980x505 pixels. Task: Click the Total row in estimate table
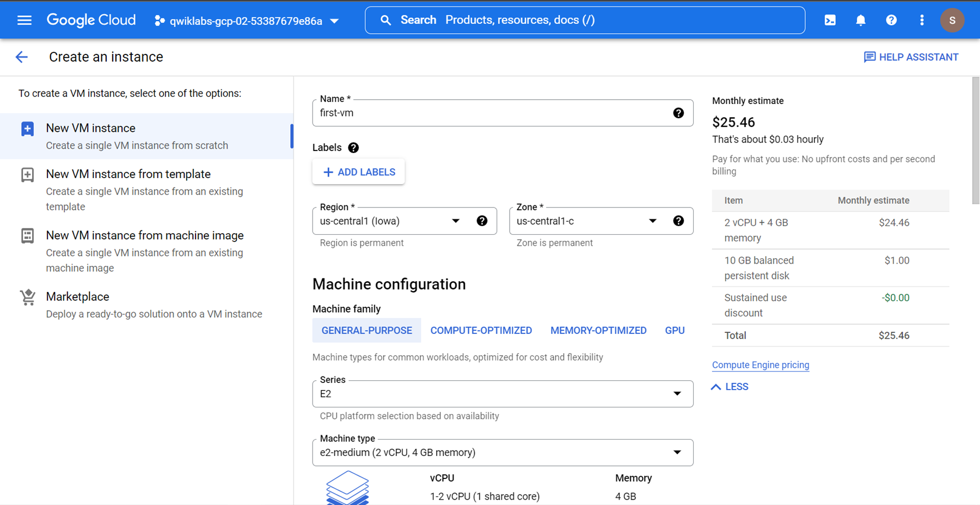(x=831, y=336)
